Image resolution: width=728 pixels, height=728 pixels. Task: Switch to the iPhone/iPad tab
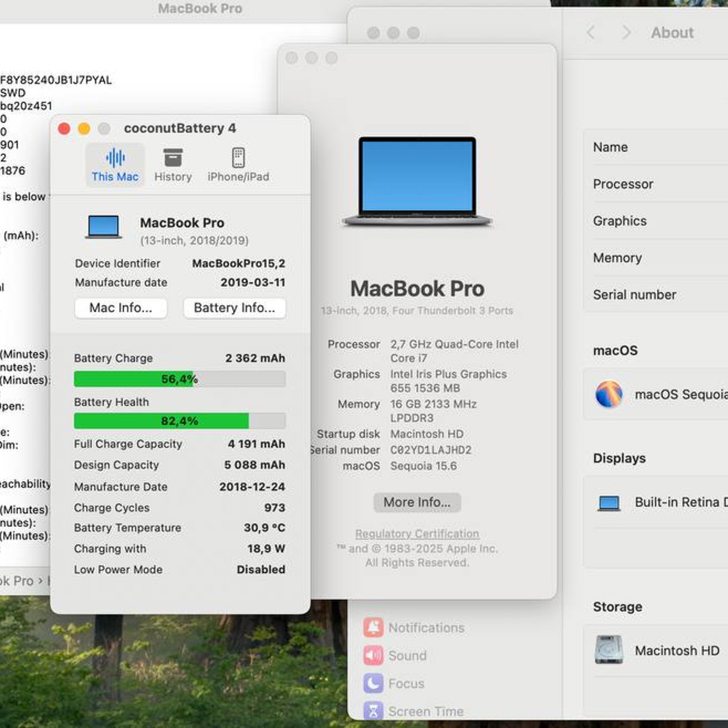[x=238, y=165]
